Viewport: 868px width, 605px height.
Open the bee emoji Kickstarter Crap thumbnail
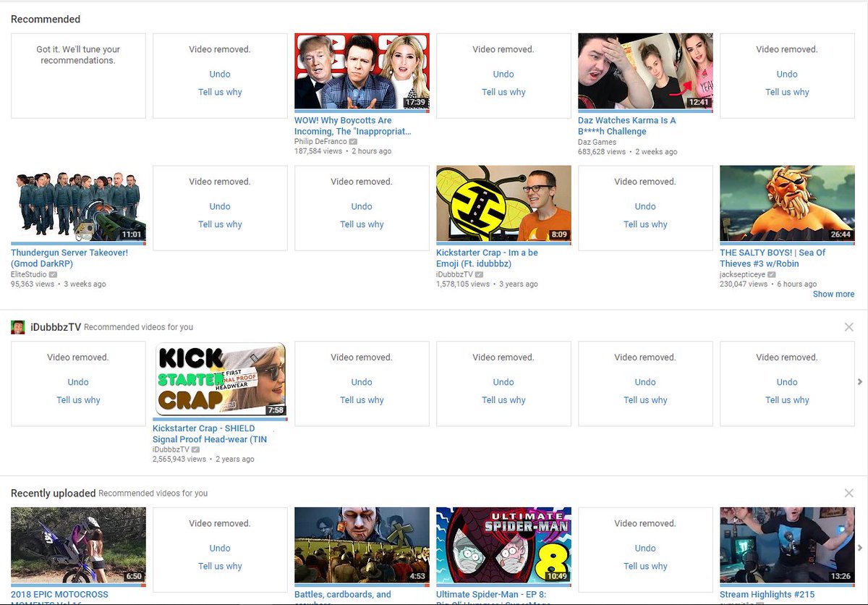(x=503, y=203)
